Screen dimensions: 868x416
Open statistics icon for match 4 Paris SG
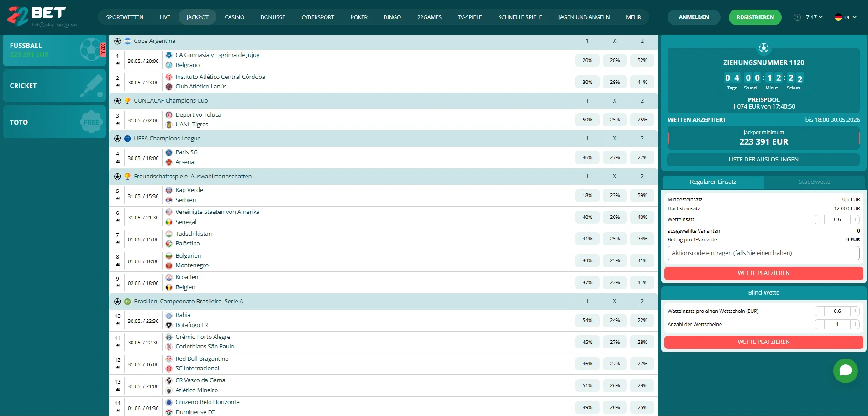click(x=117, y=161)
